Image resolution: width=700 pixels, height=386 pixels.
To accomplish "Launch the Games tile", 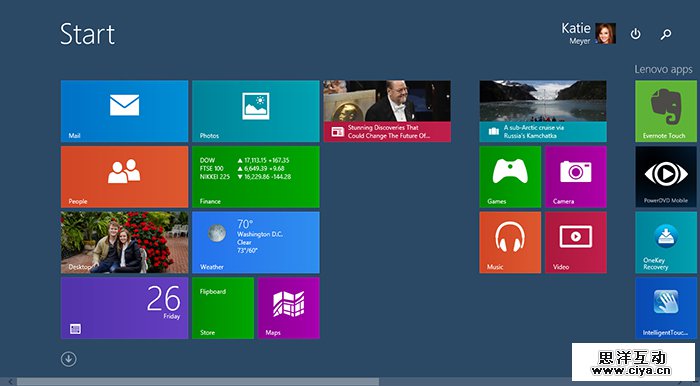I will (x=510, y=177).
